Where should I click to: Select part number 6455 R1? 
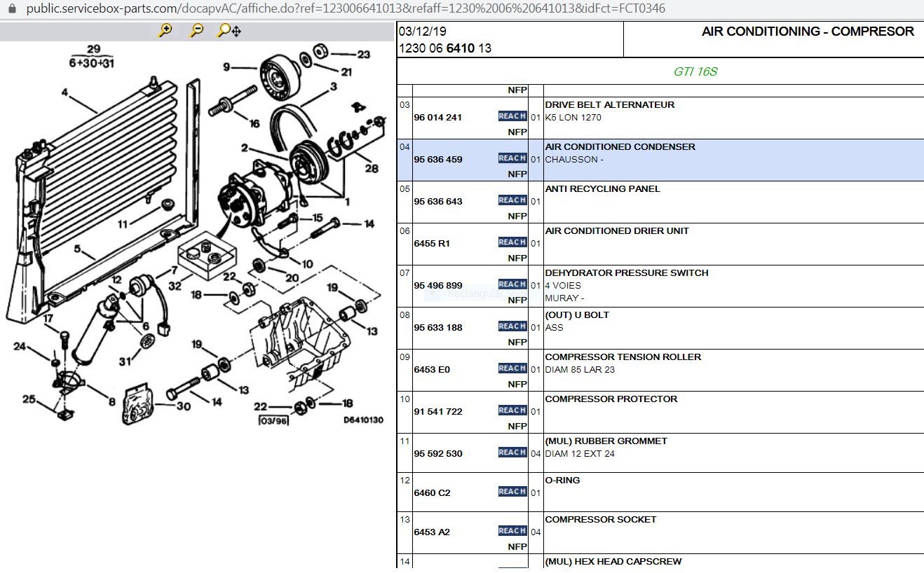(432, 244)
